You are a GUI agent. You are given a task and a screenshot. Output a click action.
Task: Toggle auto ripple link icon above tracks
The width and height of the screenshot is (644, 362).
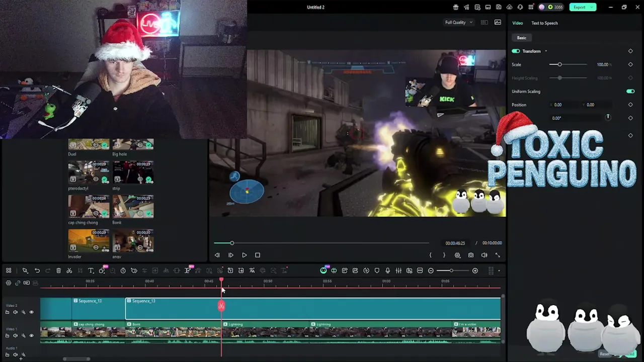(18, 283)
